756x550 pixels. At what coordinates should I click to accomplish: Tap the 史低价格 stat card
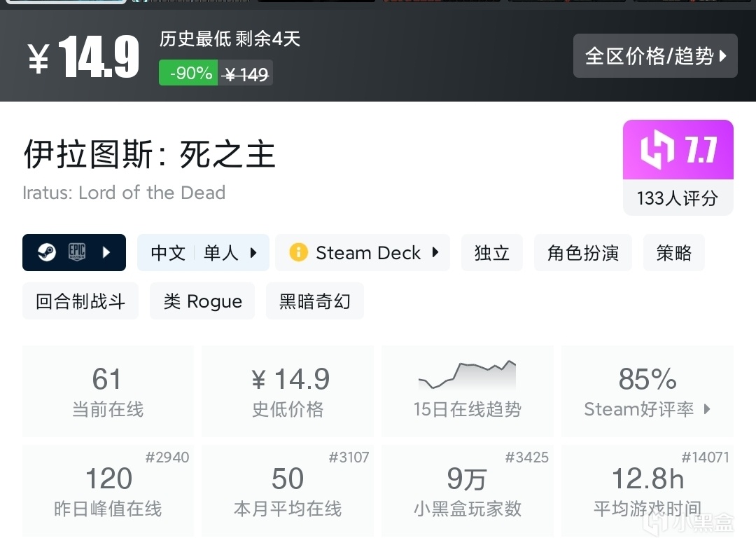pos(288,391)
